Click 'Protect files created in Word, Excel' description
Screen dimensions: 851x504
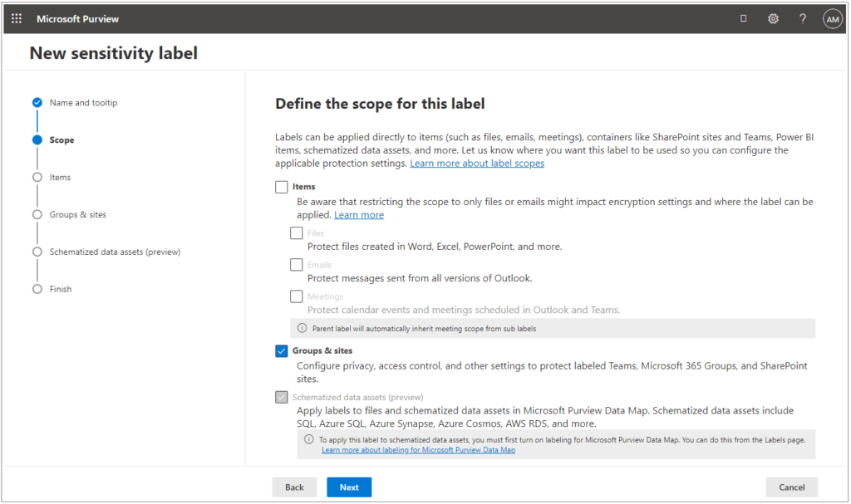(435, 247)
